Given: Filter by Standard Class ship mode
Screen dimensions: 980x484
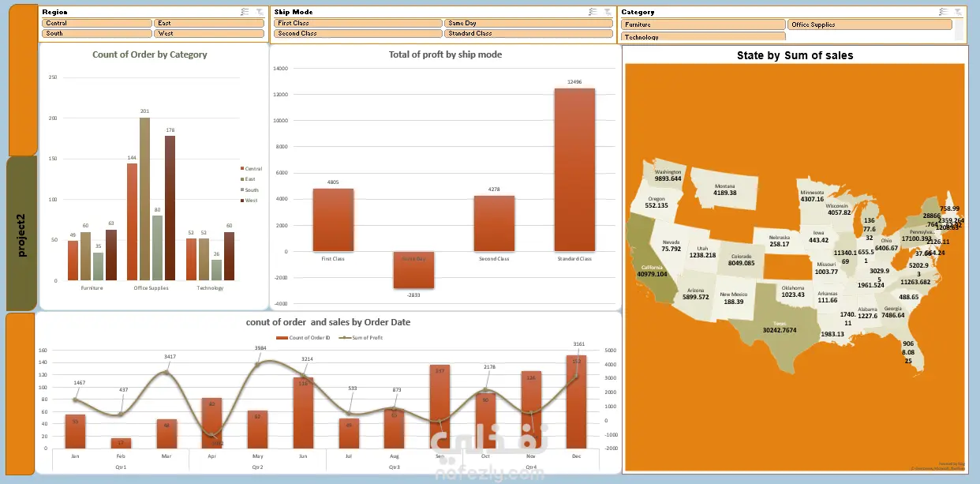Looking at the screenshot, I should [529, 34].
